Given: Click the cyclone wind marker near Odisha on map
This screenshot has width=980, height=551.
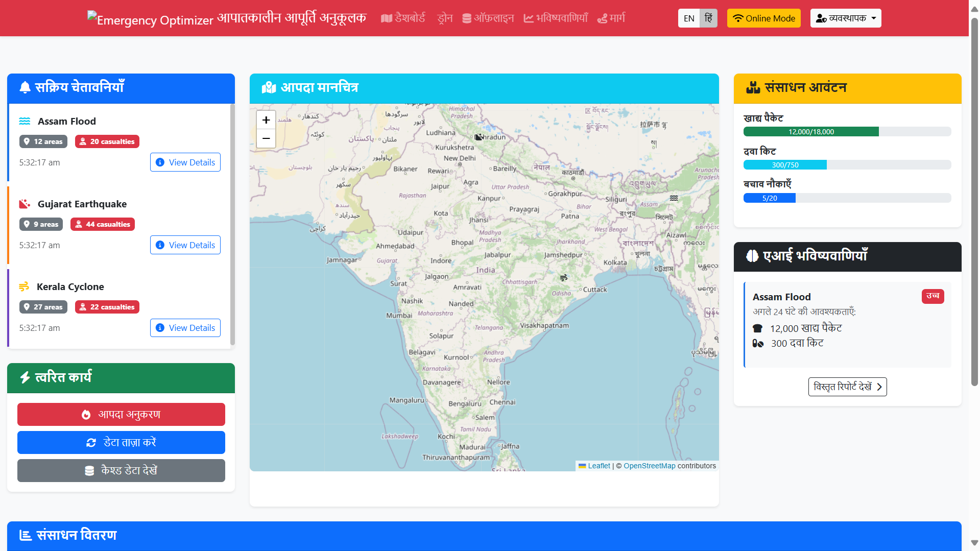Looking at the screenshot, I should tap(563, 278).
